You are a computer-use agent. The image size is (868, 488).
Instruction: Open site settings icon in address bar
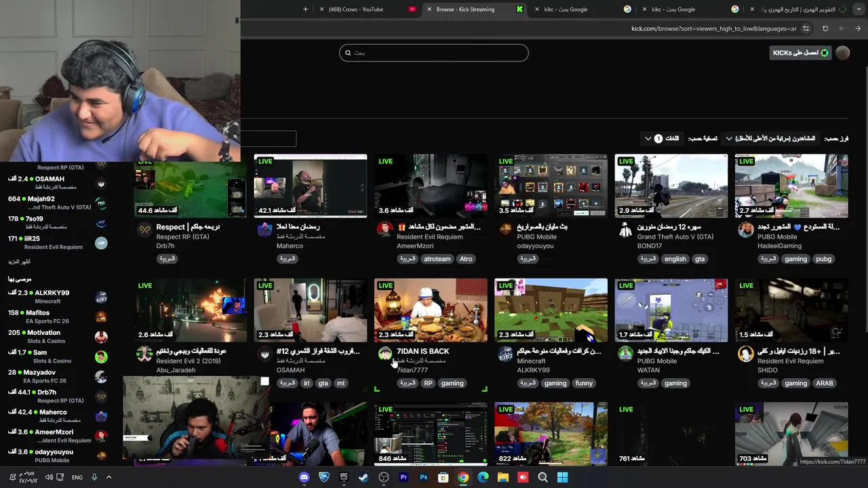tap(806, 28)
